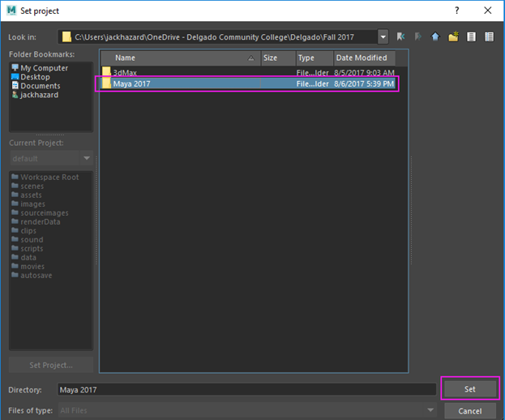505x420 pixels.
Task: Click the folder icon in Look in field
Action: 66,36
